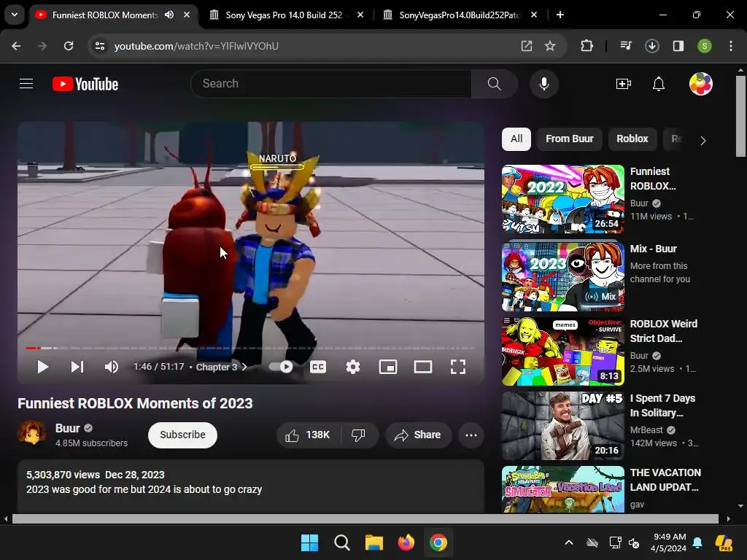The image size is (747, 560).
Task: Show hidden system tray icons chevron
Action: point(569,542)
